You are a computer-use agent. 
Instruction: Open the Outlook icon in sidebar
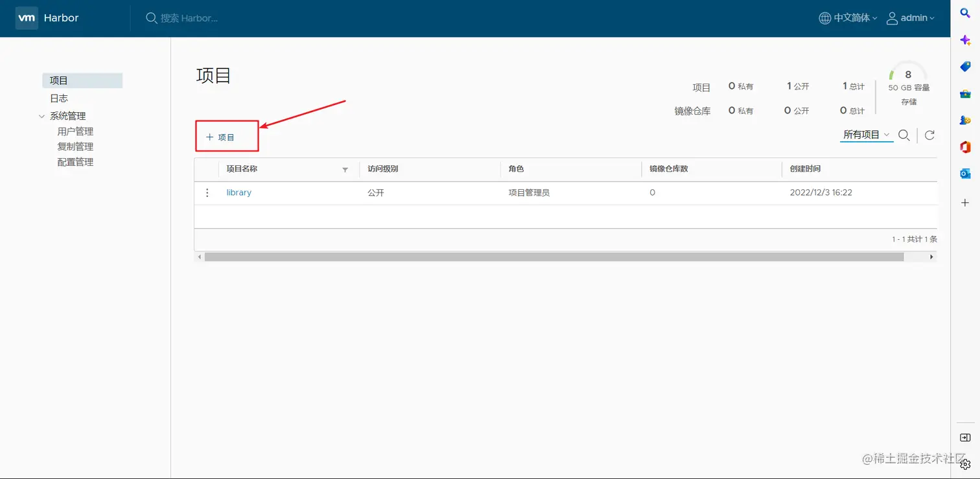click(x=965, y=174)
